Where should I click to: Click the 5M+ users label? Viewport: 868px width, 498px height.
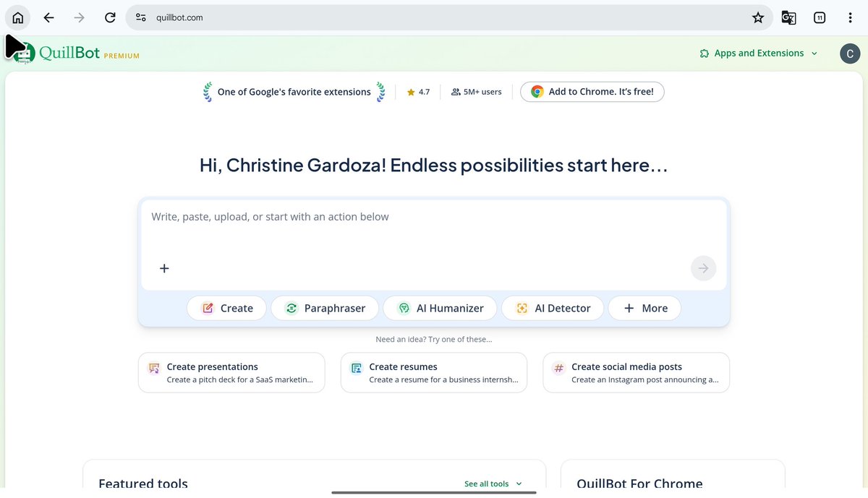476,92
